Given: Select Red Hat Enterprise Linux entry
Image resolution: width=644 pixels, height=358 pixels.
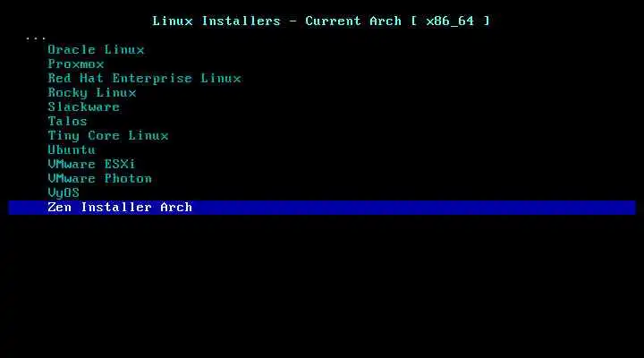Looking at the screenshot, I should click(x=145, y=79).
